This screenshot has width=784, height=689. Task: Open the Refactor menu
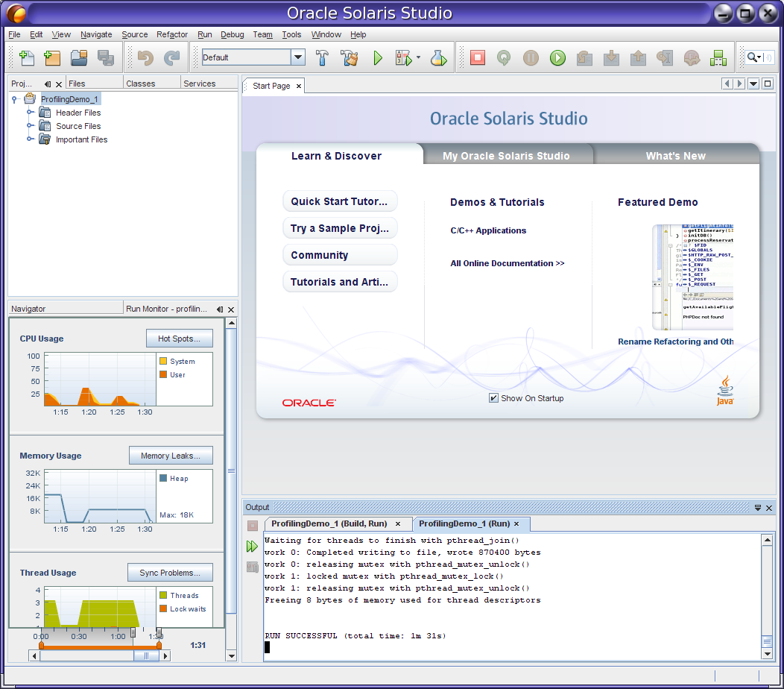(172, 34)
